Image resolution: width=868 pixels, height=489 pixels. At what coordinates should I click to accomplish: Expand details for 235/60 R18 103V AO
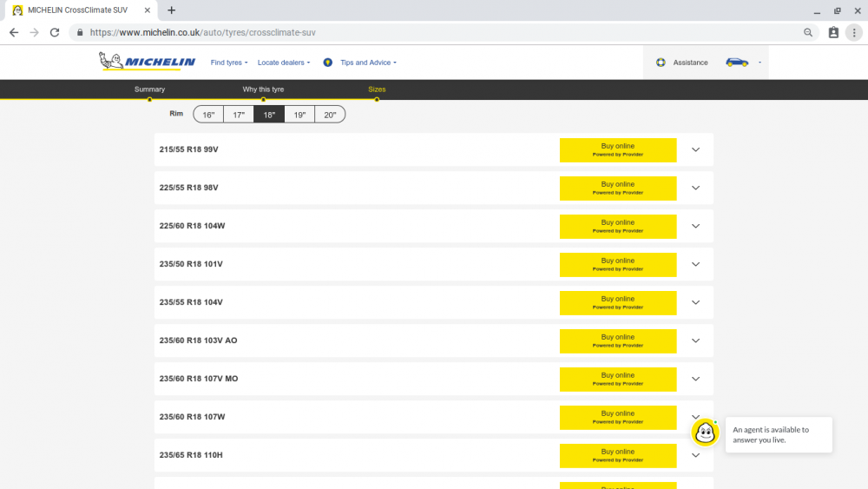(696, 340)
